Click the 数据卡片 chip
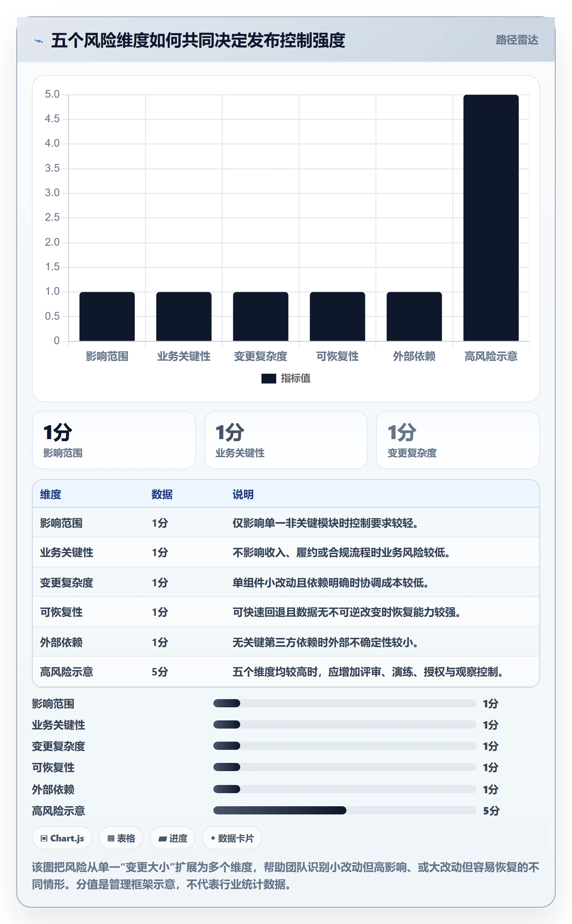572x924 pixels. tap(232, 838)
